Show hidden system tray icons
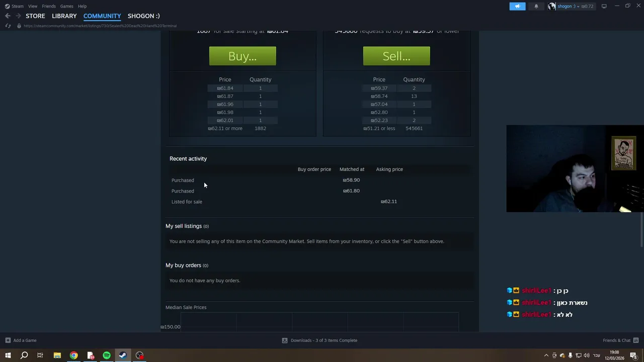 click(546, 355)
